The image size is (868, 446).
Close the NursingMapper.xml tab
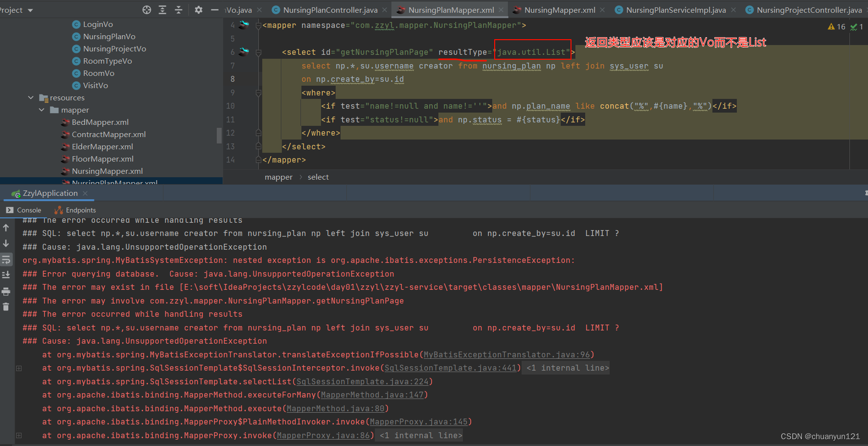pos(602,10)
